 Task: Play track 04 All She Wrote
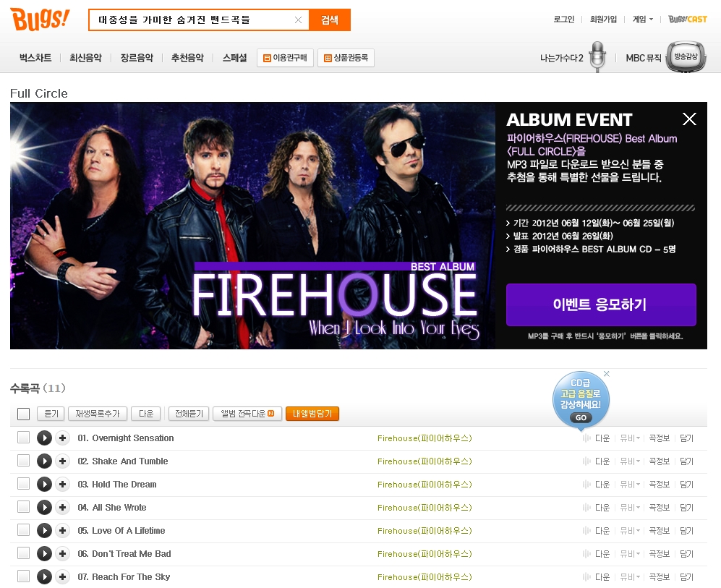44,508
